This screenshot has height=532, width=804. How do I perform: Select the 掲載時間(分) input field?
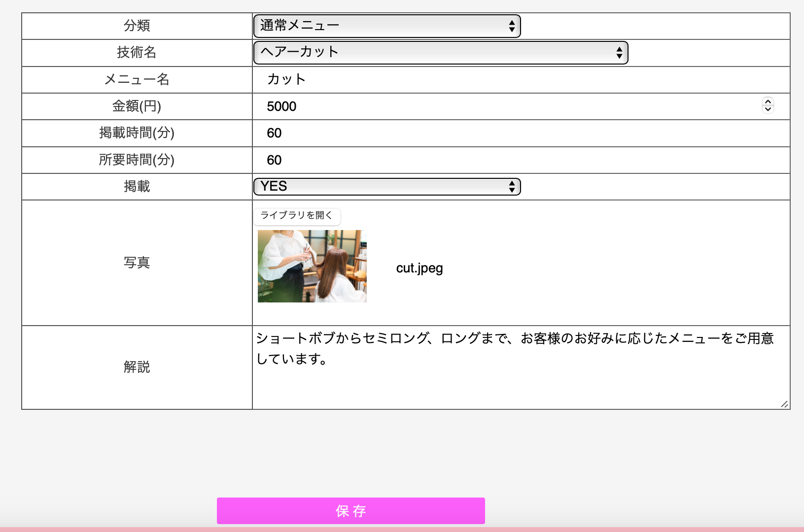518,133
